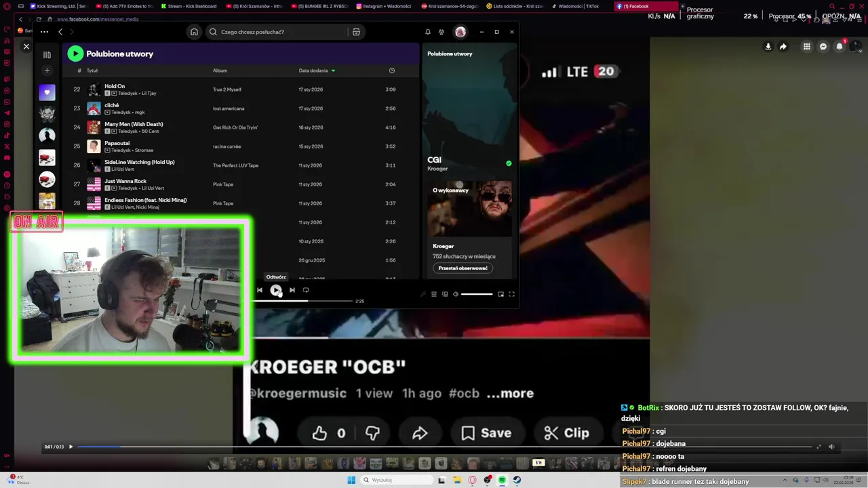The width and height of the screenshot is (868, 488).
Task: Click the Facebook video seek bar
Action: [444, 447]
